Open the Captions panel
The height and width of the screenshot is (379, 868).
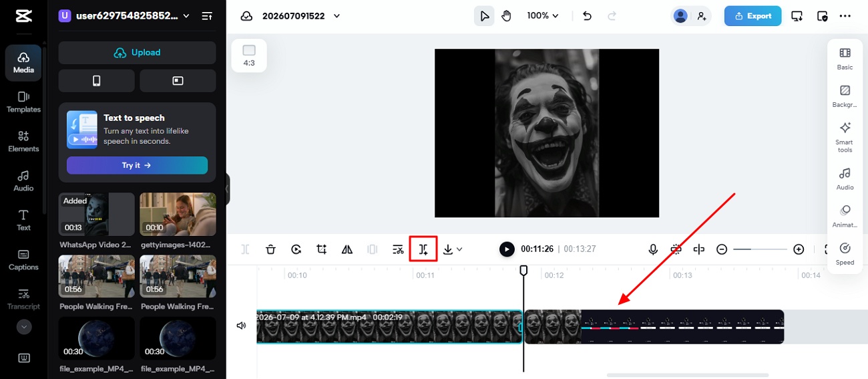coord(23,260)
